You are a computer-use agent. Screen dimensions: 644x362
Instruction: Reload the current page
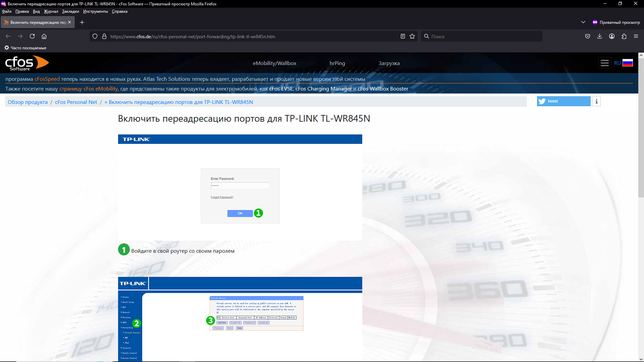coord(32,36)
